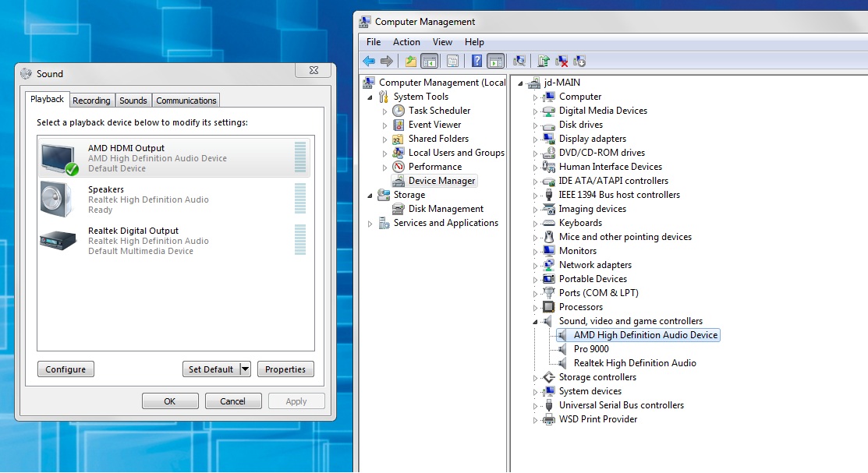This screenshot has width=868, height=473.
Task: Select Ports (COM & LPT) category
Action: (x=598, y=293)
